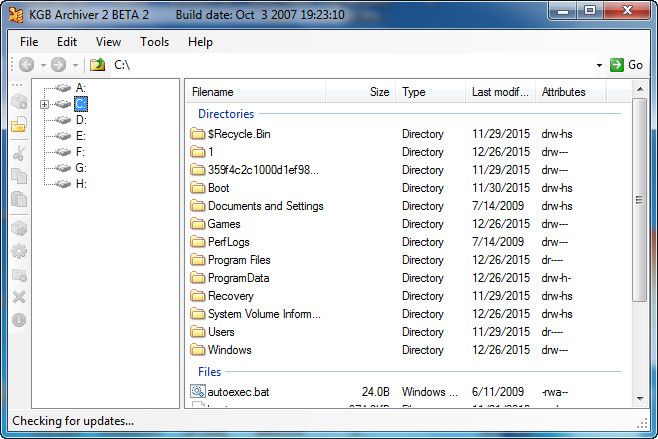Click the compress archive box icon
Viewport: 658px width, 439px height.
tap(19, 101)
